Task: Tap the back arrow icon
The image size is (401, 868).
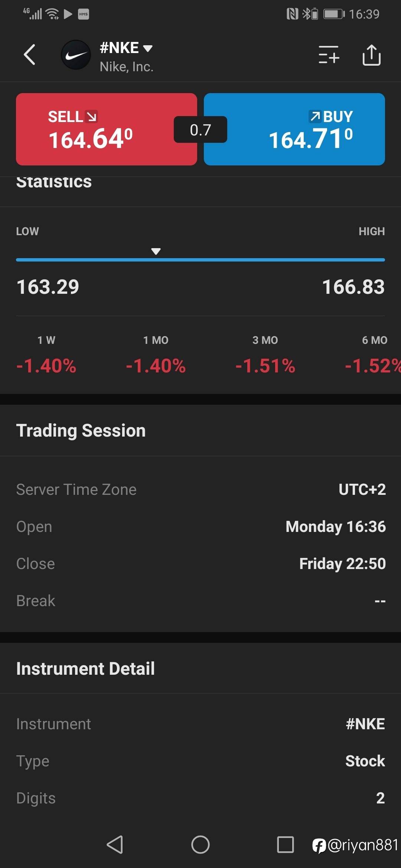Action: 29,55
